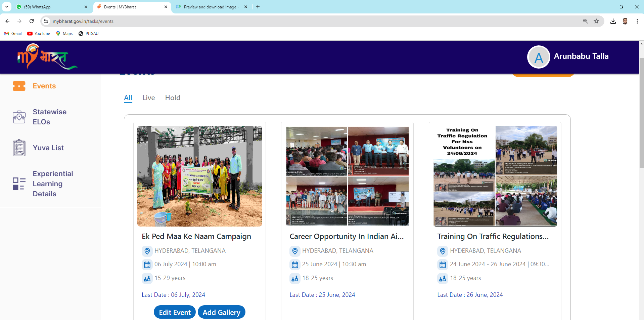Open a new browser tab with plus
The height and width of the screenshot is (320, 644).
(x=258, y=7)
